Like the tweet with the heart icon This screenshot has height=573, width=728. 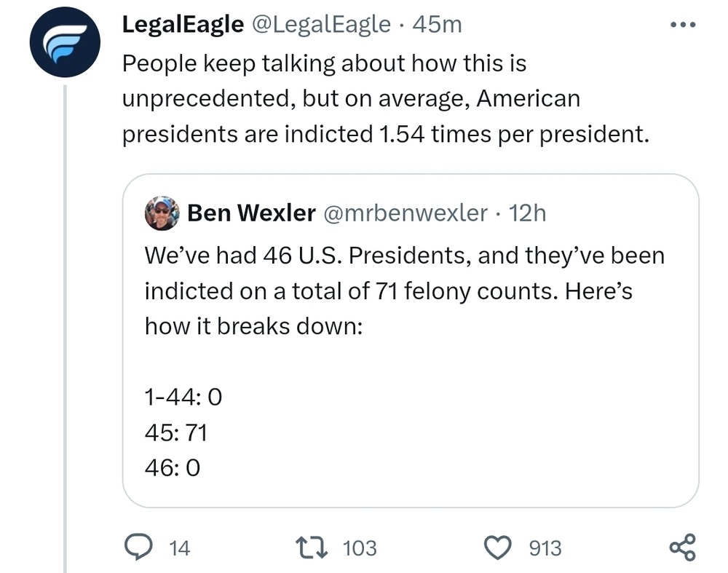click(x=499, y=547)
